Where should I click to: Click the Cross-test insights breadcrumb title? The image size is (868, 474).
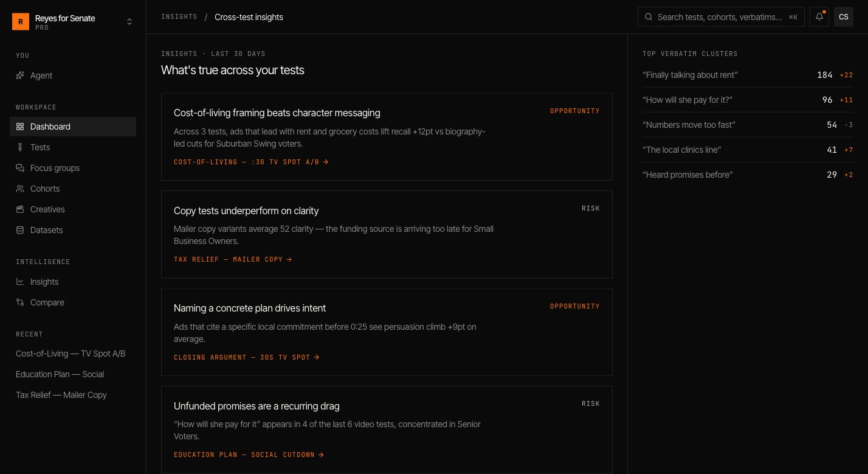pos(249,17)
